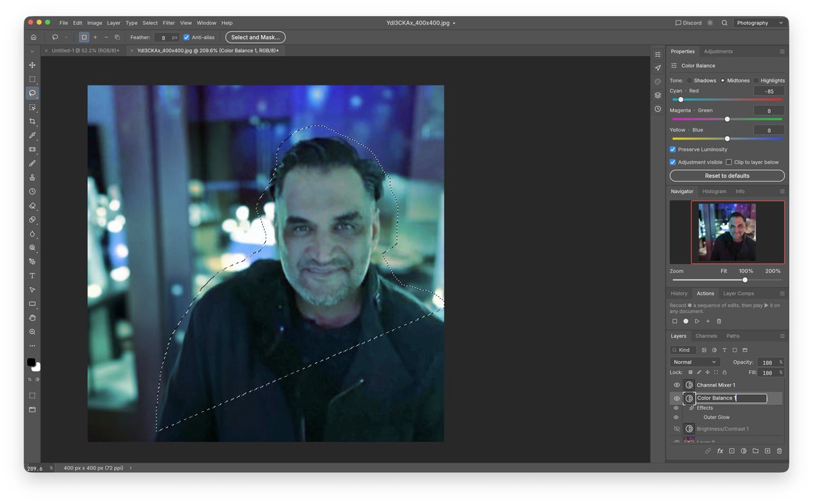Click the layer style fx icon
Screen dimensions: 813x504
[x=720, y=450]
